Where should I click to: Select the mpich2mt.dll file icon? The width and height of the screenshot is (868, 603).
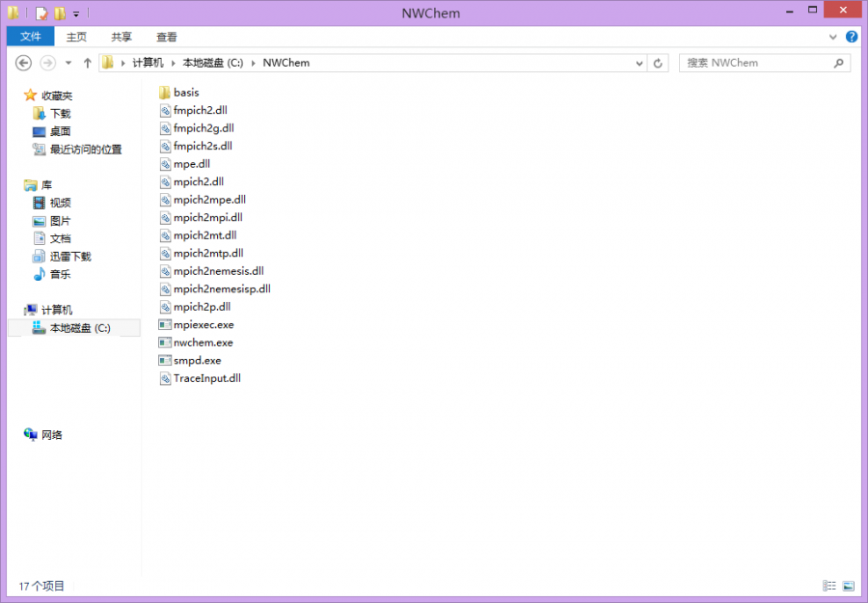(165, 235)
